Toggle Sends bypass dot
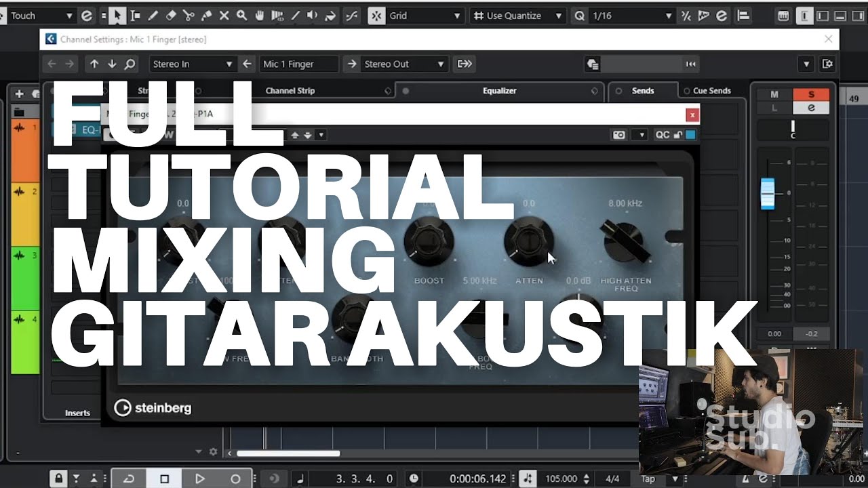 [x=618, y=91]
